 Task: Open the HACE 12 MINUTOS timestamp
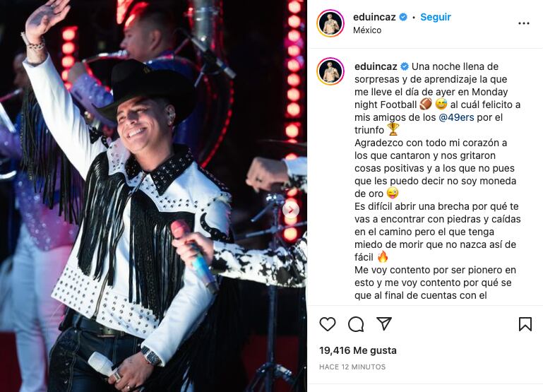coord(352,367)
